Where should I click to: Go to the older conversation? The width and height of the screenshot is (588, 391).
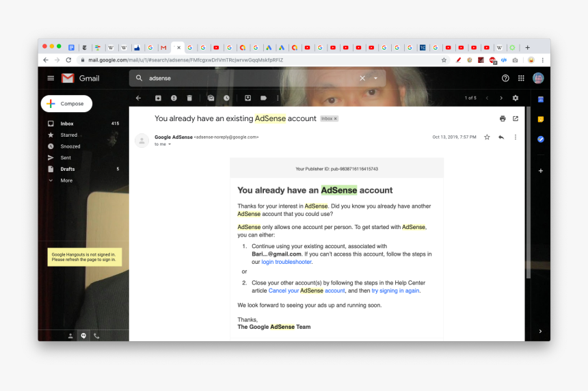[501, 98]
